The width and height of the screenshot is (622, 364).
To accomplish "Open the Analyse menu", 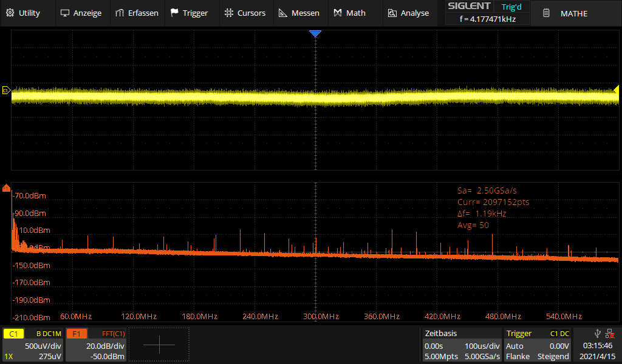I will pyautogui.click(x=408, y=13).
